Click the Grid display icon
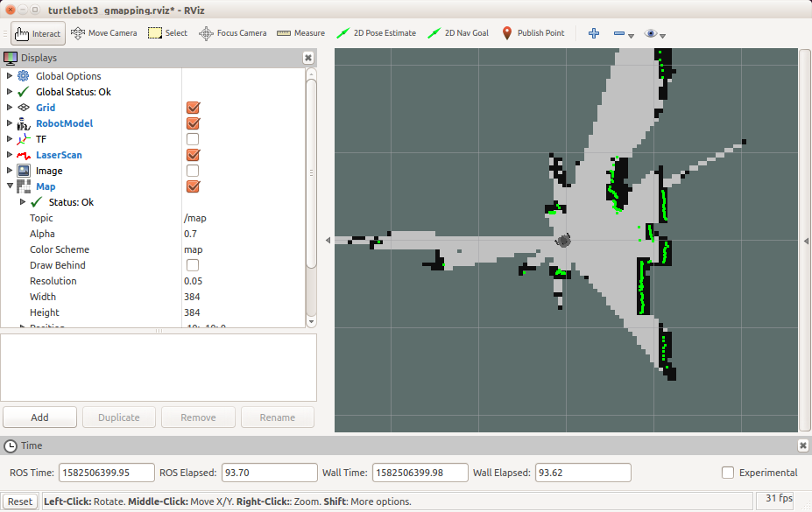This screenshot has height=512, width=812. [24, 108]
